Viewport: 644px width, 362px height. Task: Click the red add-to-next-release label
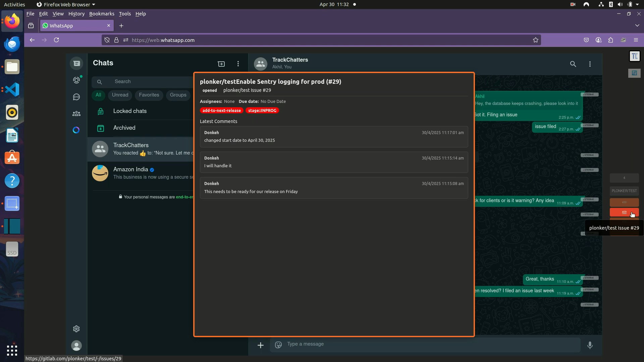coord(222,110)
